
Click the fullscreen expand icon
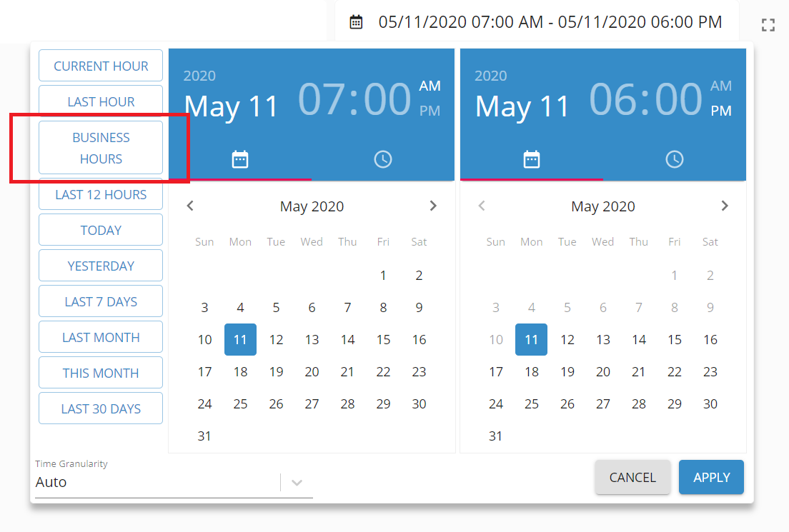pos(768,26)
